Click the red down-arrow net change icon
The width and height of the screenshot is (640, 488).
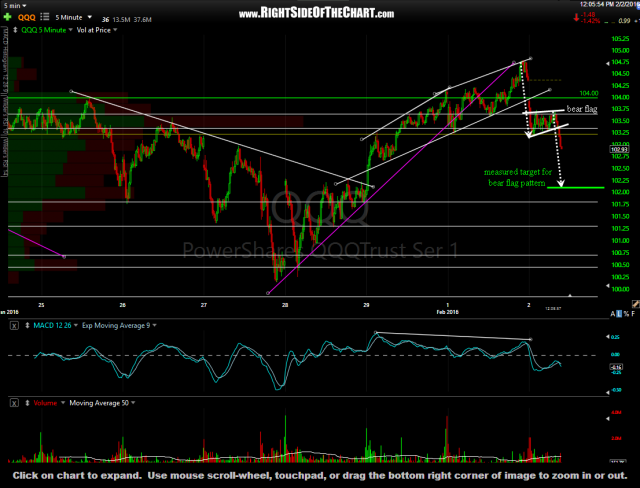coord(576,18)
